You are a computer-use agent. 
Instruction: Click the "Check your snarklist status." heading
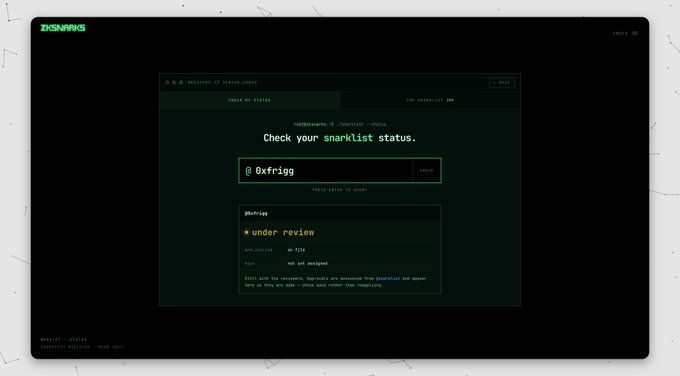click(340, 138)
